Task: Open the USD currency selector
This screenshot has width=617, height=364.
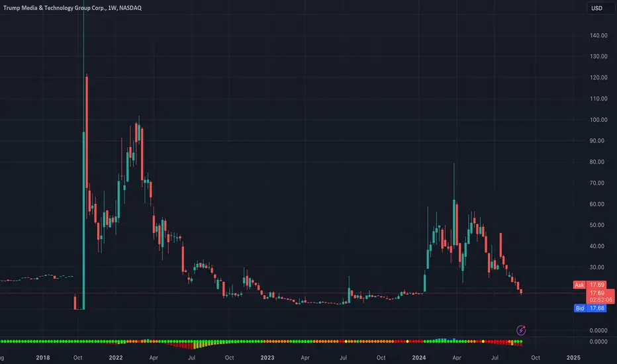Action: [x=597, y=8]
